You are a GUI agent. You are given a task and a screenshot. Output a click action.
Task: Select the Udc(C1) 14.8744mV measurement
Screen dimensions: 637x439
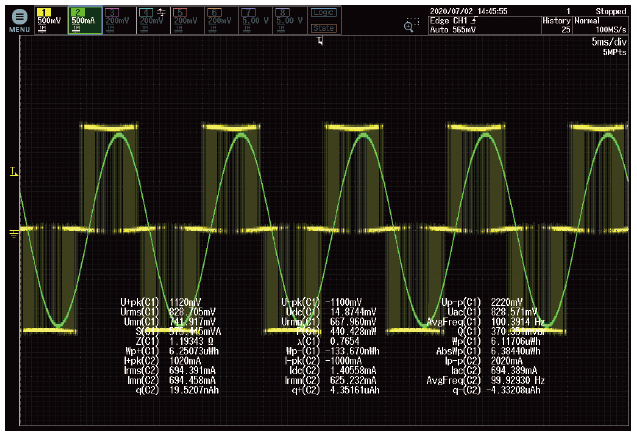point(331,312)
